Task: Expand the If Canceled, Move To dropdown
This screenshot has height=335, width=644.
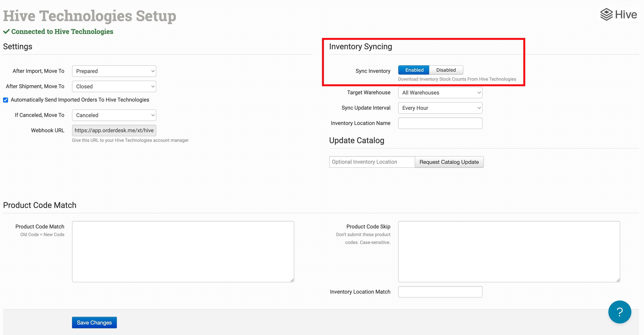Action: [x=114, y=115]
